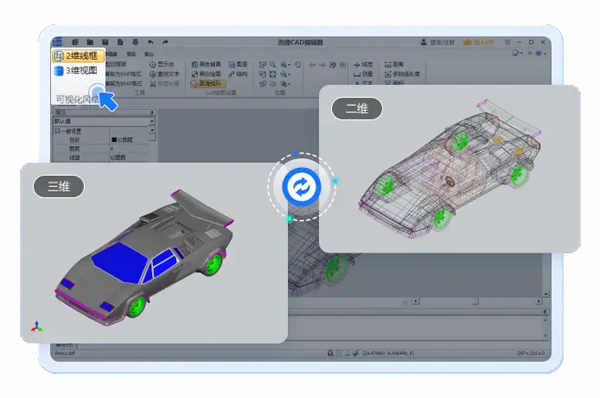The height and width of the screenshot is (398, 600).
Task: Click the 二维 label pill
Action: pos(357,109)
